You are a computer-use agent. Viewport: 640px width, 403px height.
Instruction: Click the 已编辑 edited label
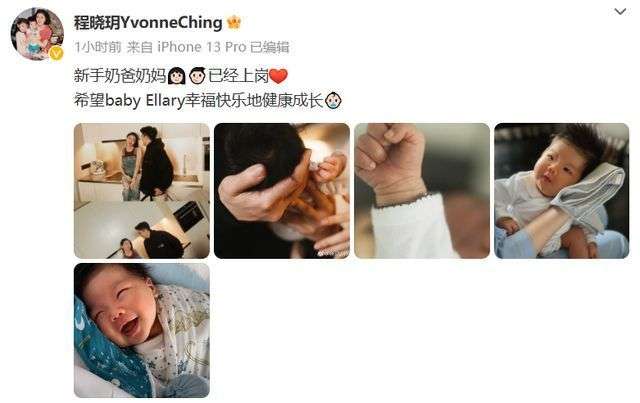[x=270, y=47]
